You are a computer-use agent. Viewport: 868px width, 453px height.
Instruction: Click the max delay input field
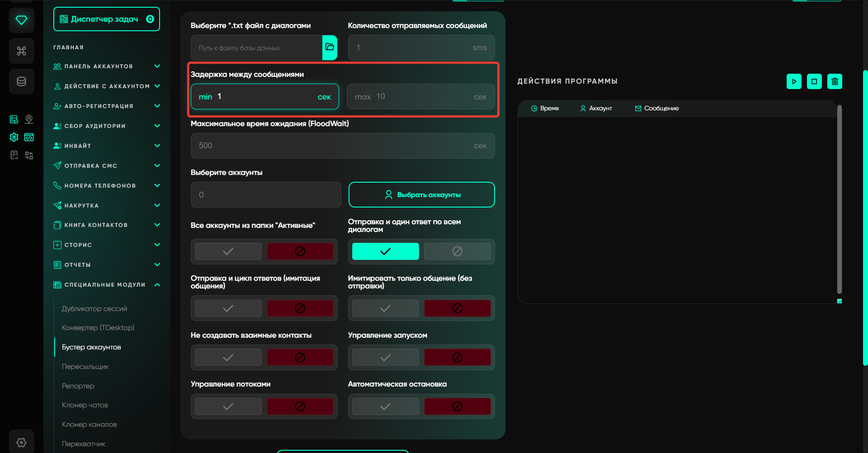pos(420,97)
